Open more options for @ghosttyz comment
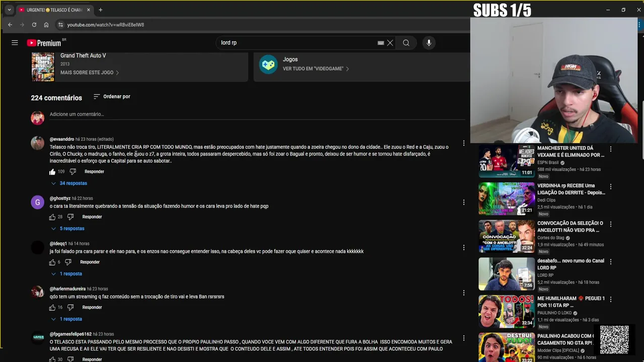 [463, 202]
